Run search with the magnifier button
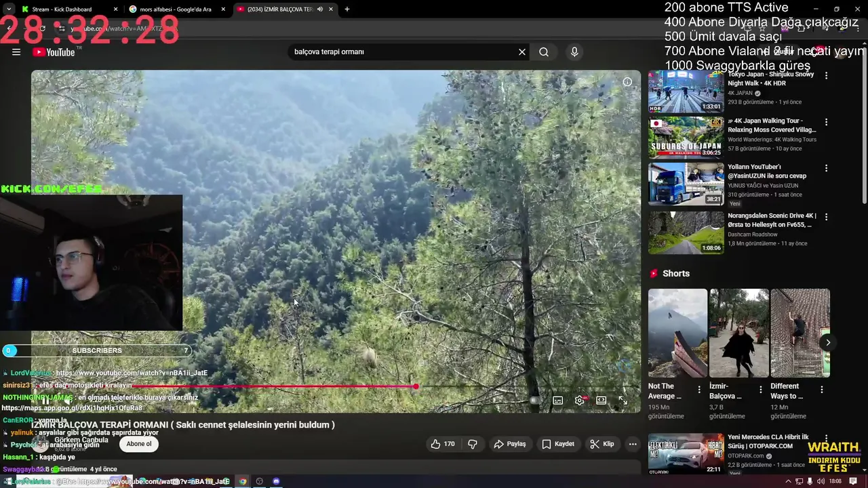The width and height of the screenshot is (868, 488). pyautogui.click(x=544, y=52)
